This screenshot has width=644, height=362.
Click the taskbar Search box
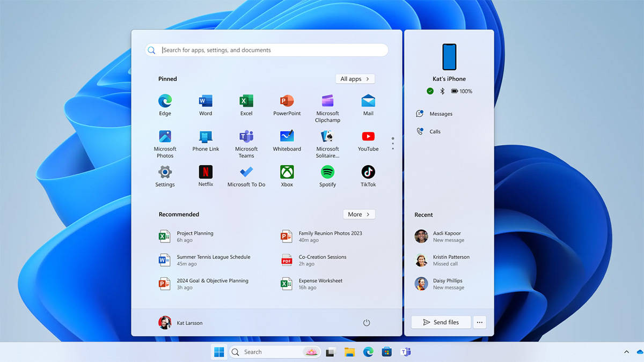click(x=275, y=352)
